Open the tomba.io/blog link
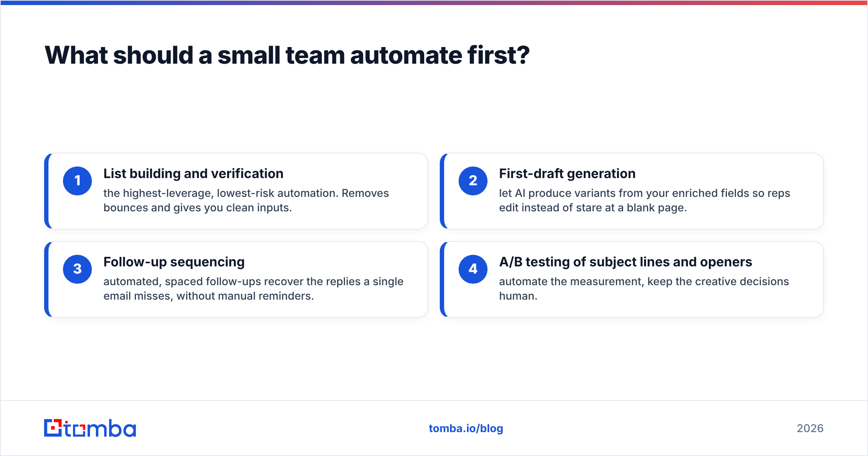868x456 pixels. [466, 428]
